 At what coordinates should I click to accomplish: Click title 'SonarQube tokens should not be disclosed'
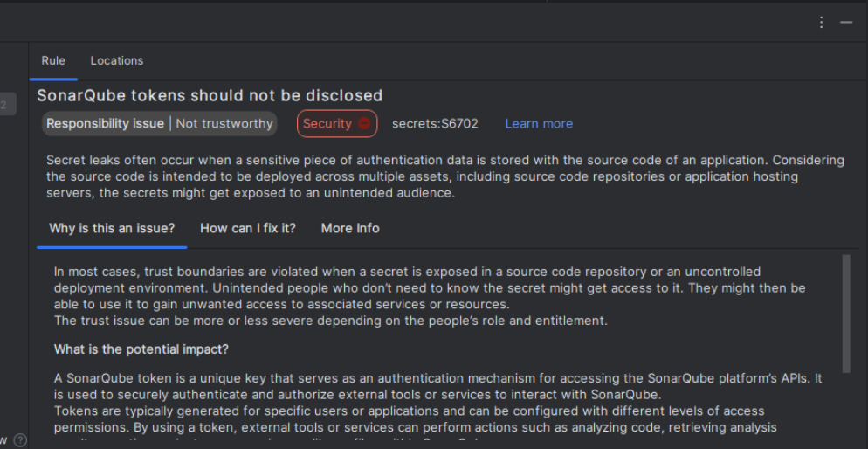coord(210,96)
